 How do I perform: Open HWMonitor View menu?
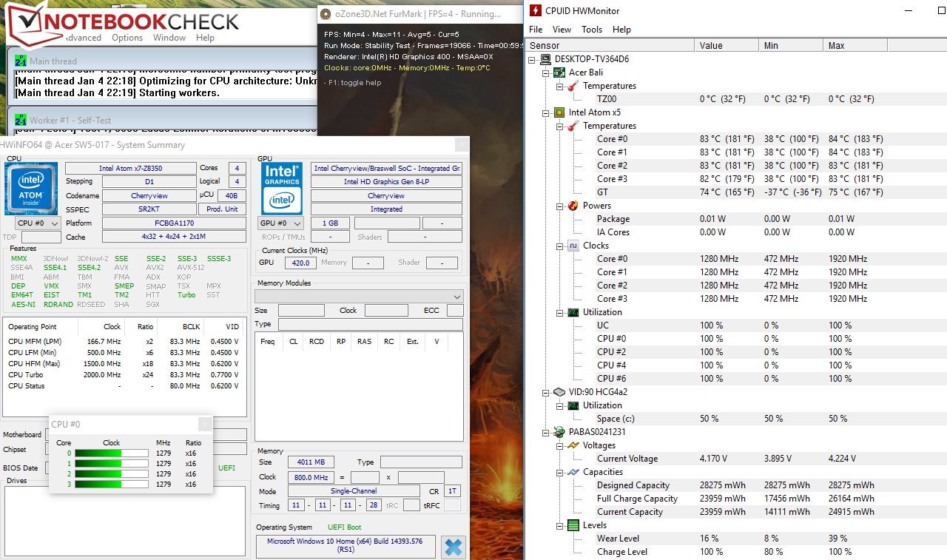[x=562, y=30]
